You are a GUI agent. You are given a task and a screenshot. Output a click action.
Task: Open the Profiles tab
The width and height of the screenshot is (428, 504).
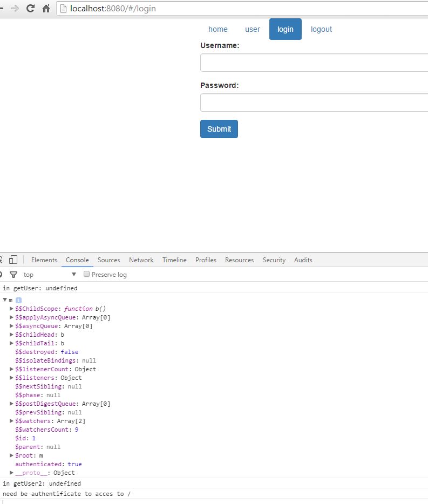coord(206,260)
